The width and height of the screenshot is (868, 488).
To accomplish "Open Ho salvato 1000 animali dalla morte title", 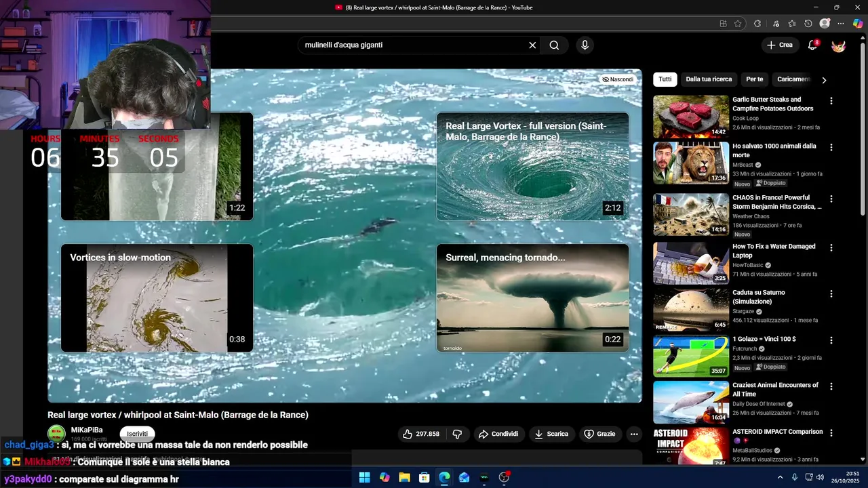I will (x=774, y=150).
